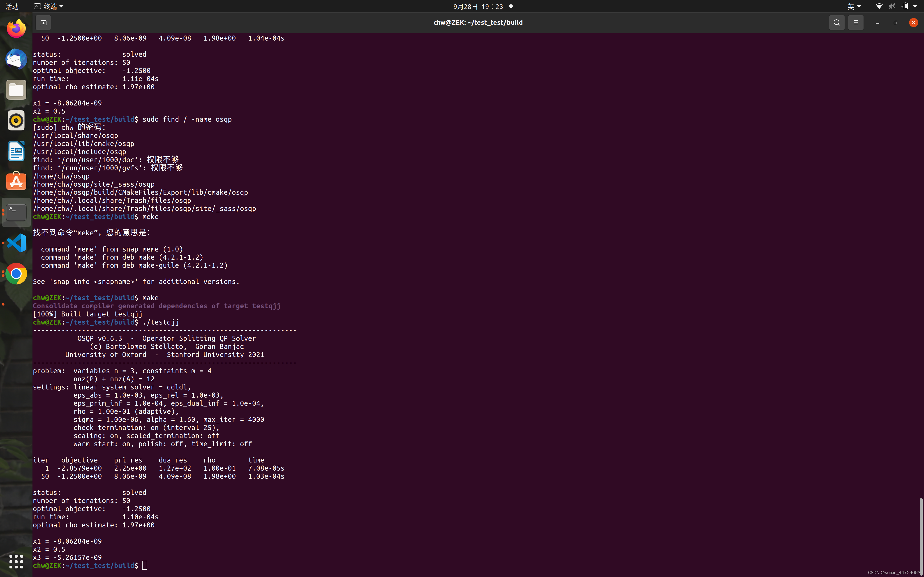Image resolution: width=924 pixels, height=577 pixels.
Task: Open the 英 input language selector
Action: [x=854, y=6]
